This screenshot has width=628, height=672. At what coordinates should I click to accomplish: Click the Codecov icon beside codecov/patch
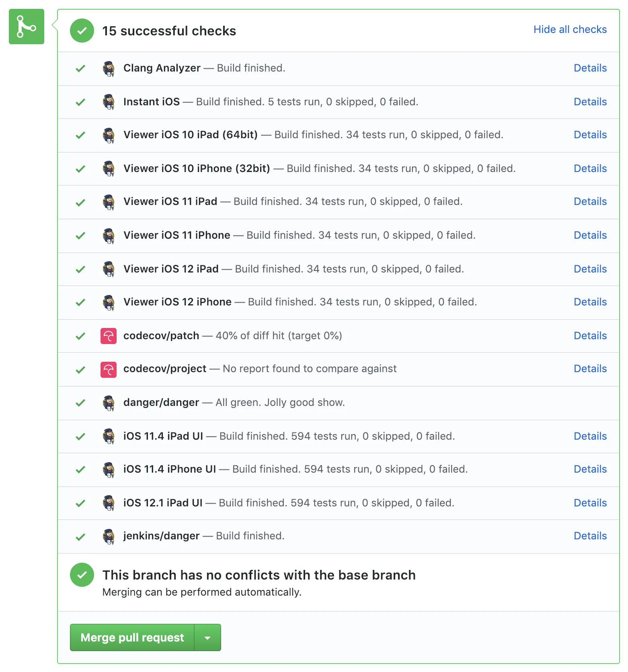pyautogui.click(x=109, y=336)
